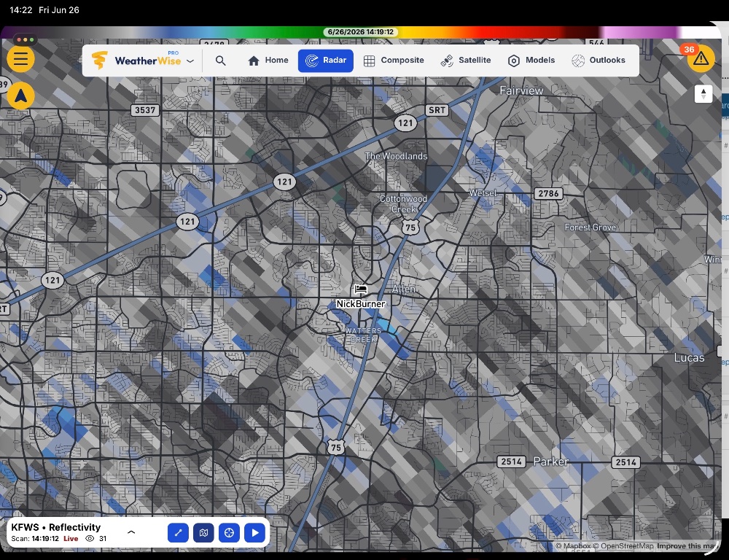The width and height of the screenshot is (729, 560).
Task: Click the Cottonwood Creek map label
Action: tap(403, 203)
